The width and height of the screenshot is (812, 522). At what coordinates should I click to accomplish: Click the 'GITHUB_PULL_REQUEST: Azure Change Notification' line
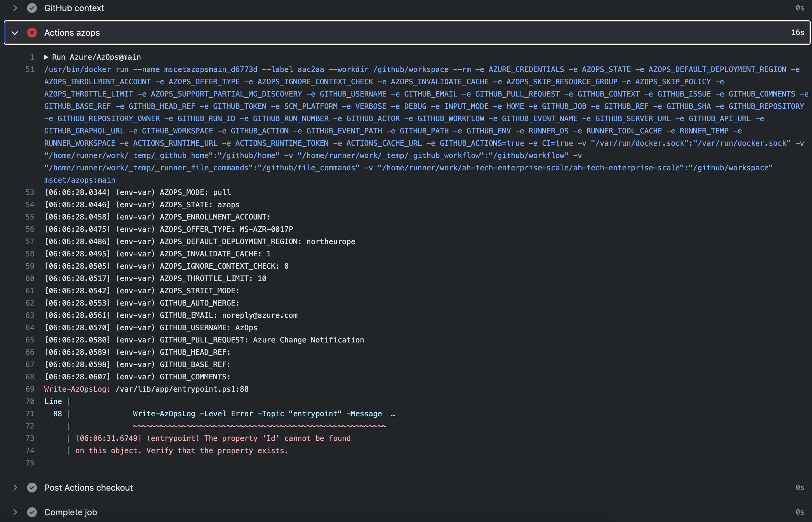click(x=205, y=340)
